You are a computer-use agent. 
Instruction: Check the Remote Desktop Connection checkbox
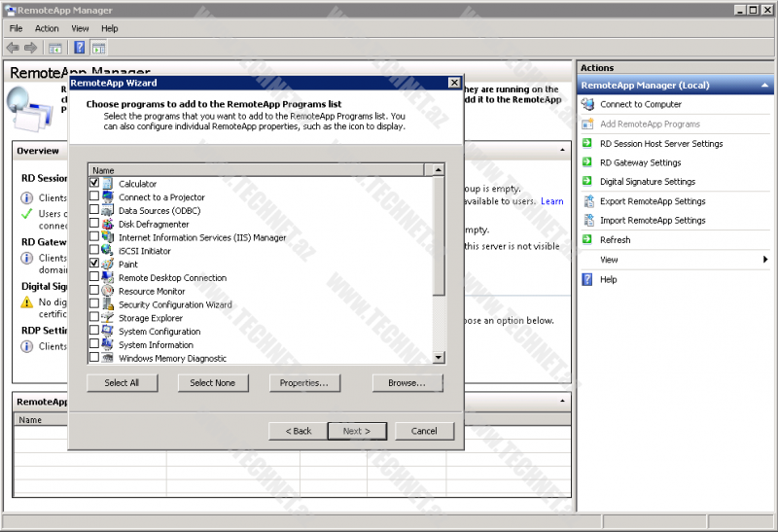[94, 277]
